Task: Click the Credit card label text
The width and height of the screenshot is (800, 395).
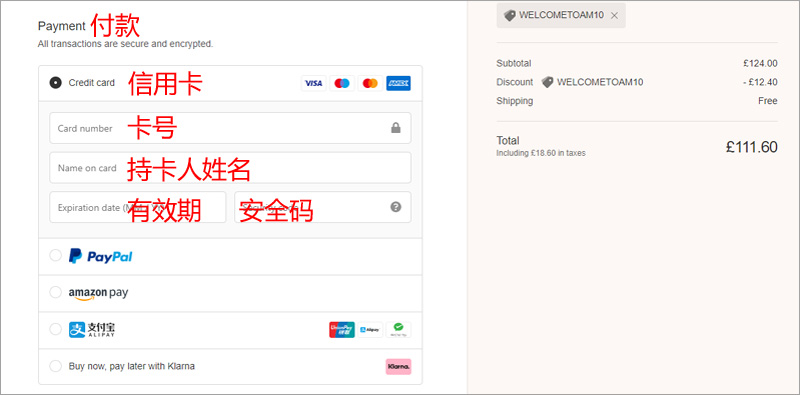Action: tap(92, 83)
